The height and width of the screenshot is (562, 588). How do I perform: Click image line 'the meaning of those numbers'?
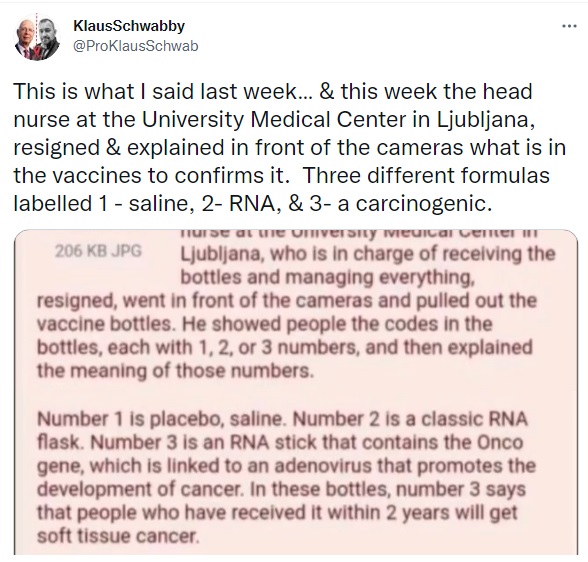point(175,371)
